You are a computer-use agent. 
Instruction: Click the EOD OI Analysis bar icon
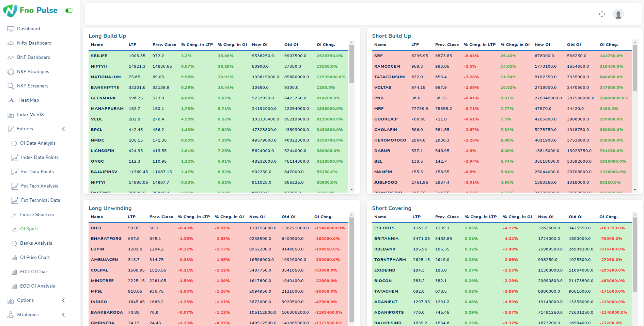[x=14, y=286]
